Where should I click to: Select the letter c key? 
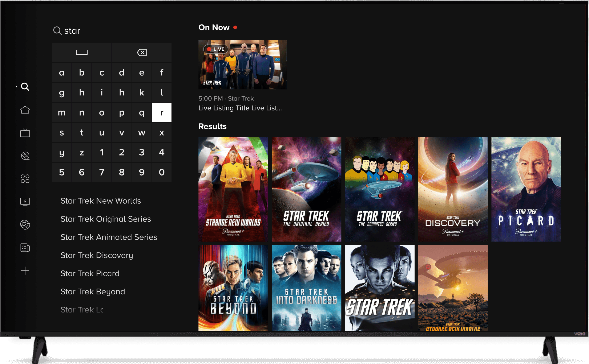pos(102,73)
